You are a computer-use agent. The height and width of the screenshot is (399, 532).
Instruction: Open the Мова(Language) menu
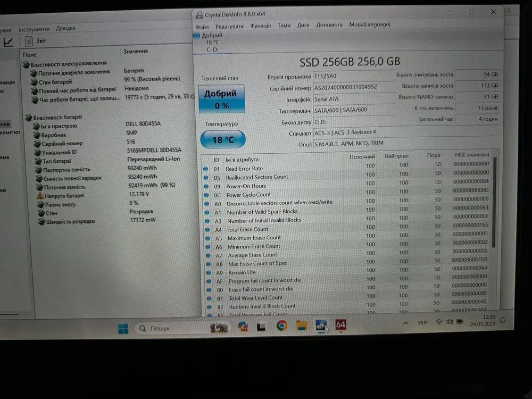(370, 24)
